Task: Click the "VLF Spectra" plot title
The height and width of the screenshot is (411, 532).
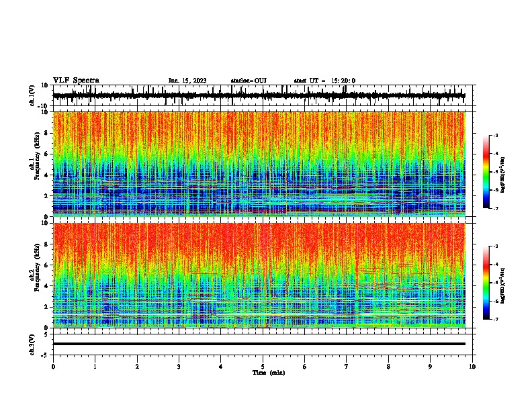Action: click(x=76, y=81)
